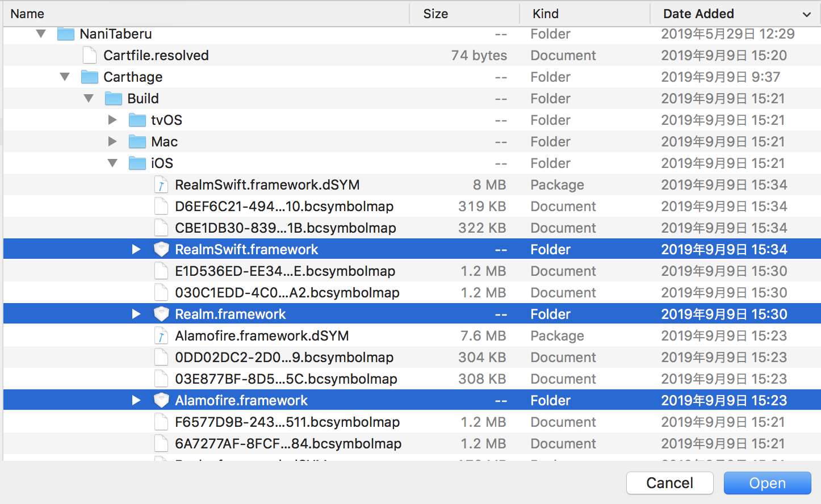The height and width of the screenshot is (504, 821).
Task: Expand the Mac folder
Action: [x=112, y=141]
